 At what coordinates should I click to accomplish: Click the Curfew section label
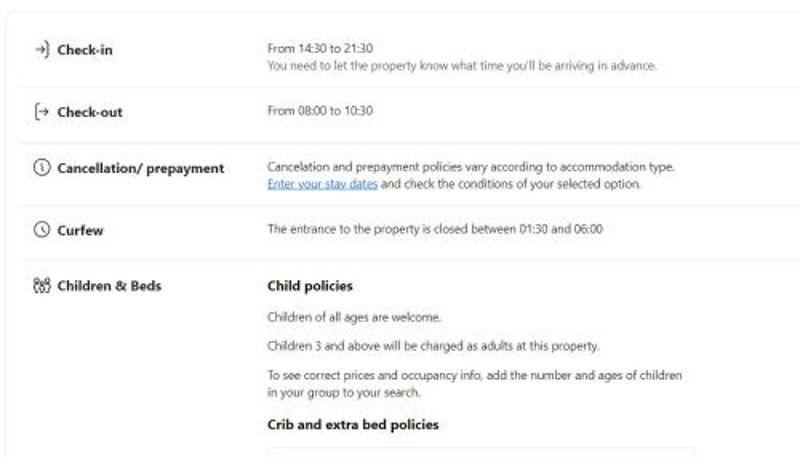click(80, 230)
